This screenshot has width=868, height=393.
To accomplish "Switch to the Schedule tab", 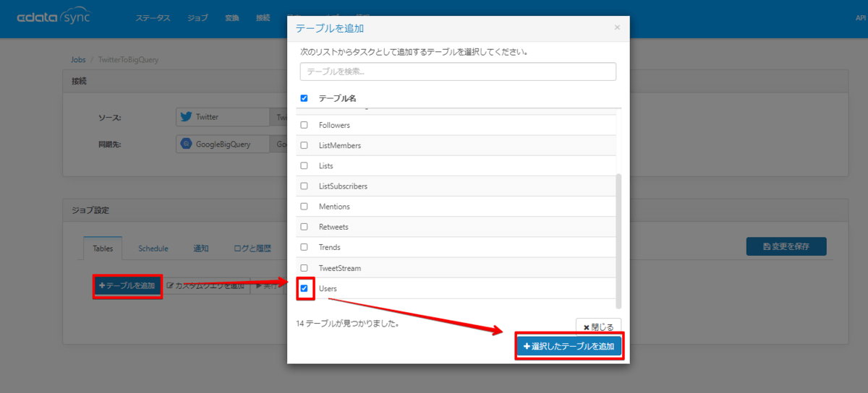I will [x=153, y=248].
